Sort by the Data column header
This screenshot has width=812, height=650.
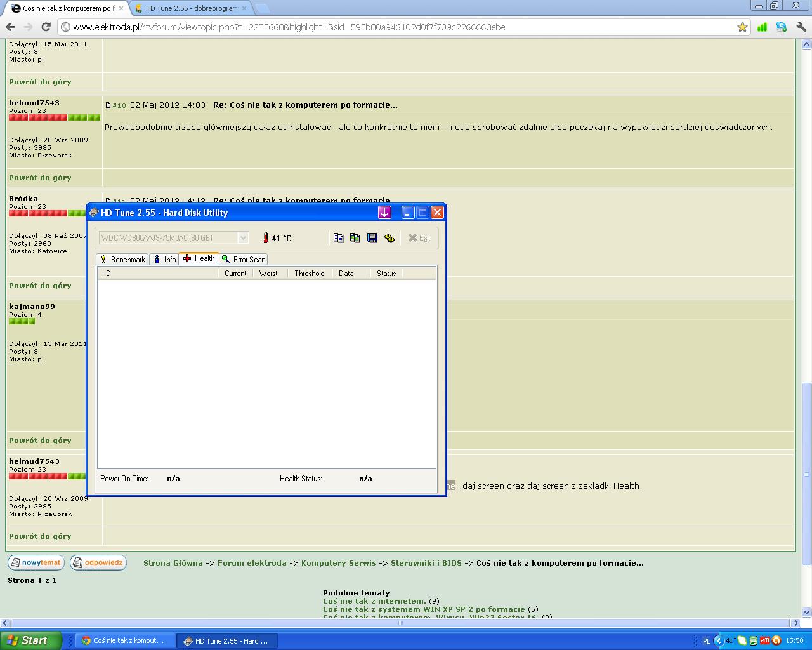[351, 274]
